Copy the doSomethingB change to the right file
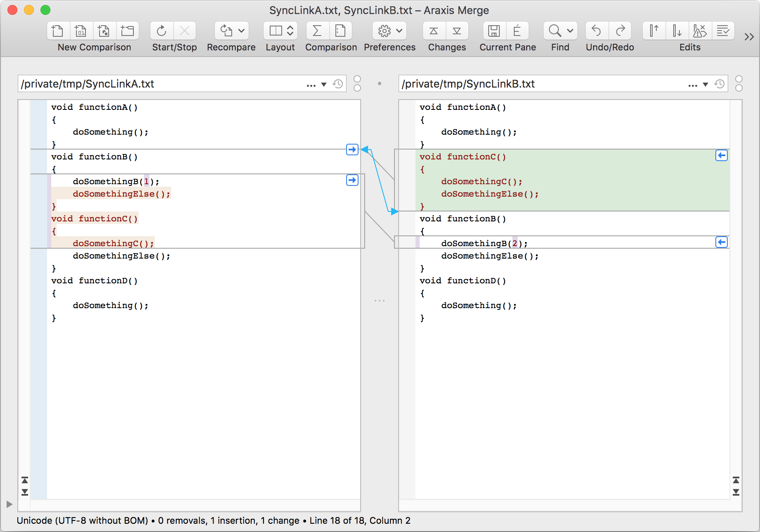760x532 pixels. [352, 180]
